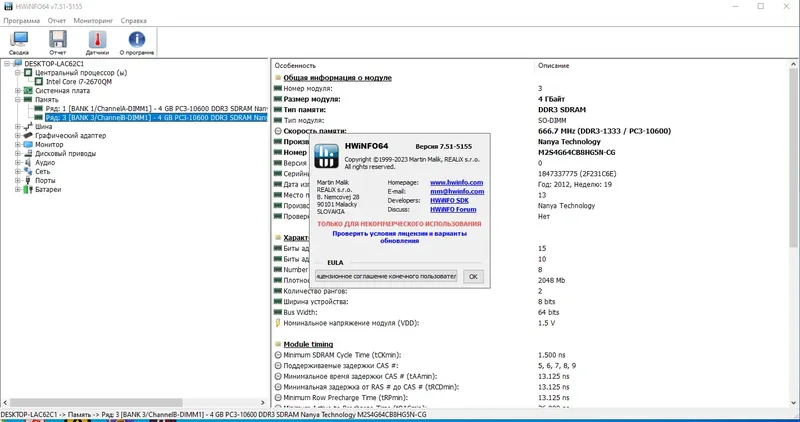
Task: Click Проверить условия лицензии и варианты обновления
Action: (x=399, y=237)
